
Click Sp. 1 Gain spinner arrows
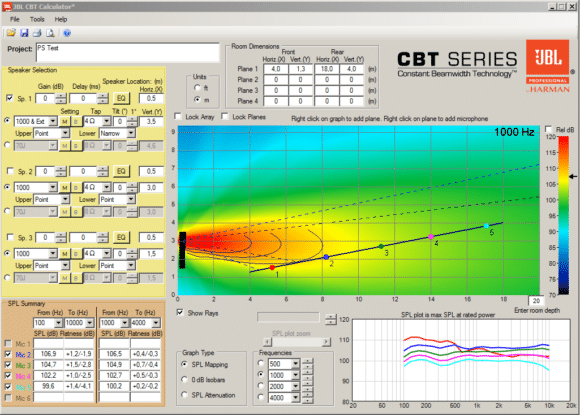pos(61,98)
